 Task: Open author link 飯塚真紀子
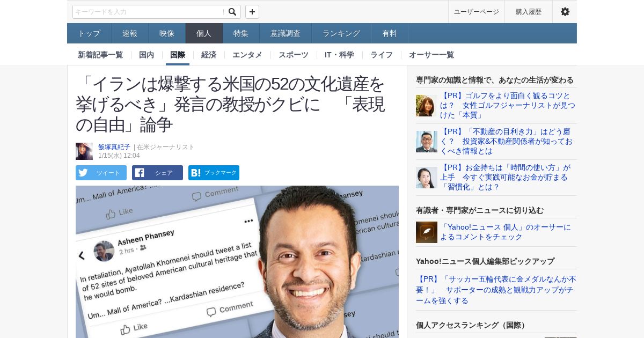pyautogui.click(x=114, y=147)
